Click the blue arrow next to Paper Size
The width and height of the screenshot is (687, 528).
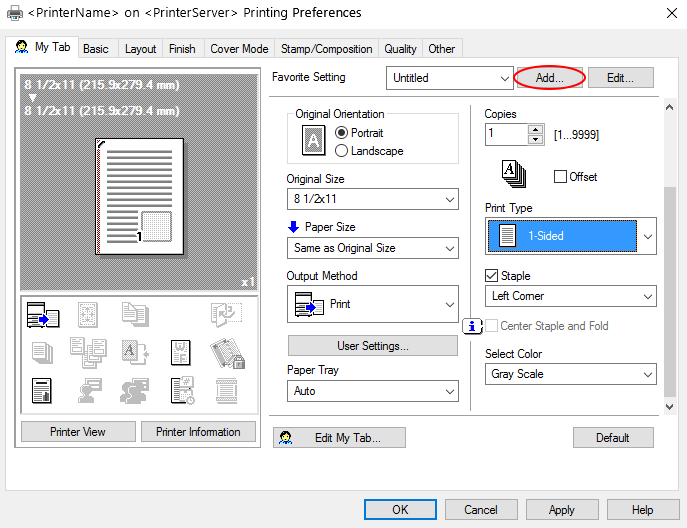click(x=293, y=227)
